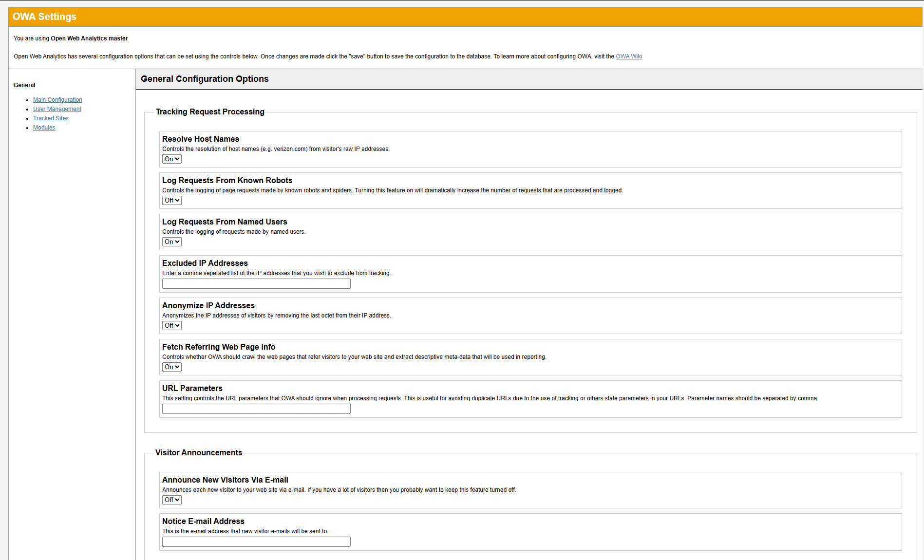The height and width of the screenshot is (560, 924).
Task: Click the URL parameters to ignore description
Action: tap(490, 398)
